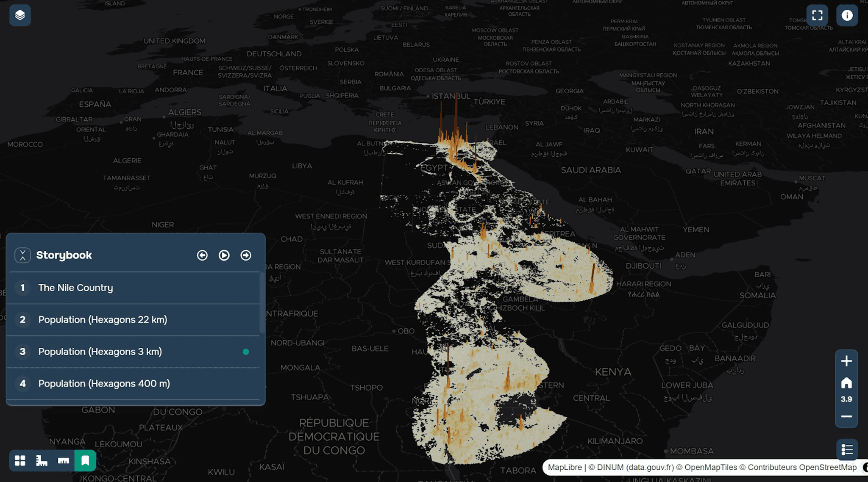Toggle the green bookmark storybook button
Image resolution: width=868 pixels, height=482 pixels.
(x=85, y=460)
